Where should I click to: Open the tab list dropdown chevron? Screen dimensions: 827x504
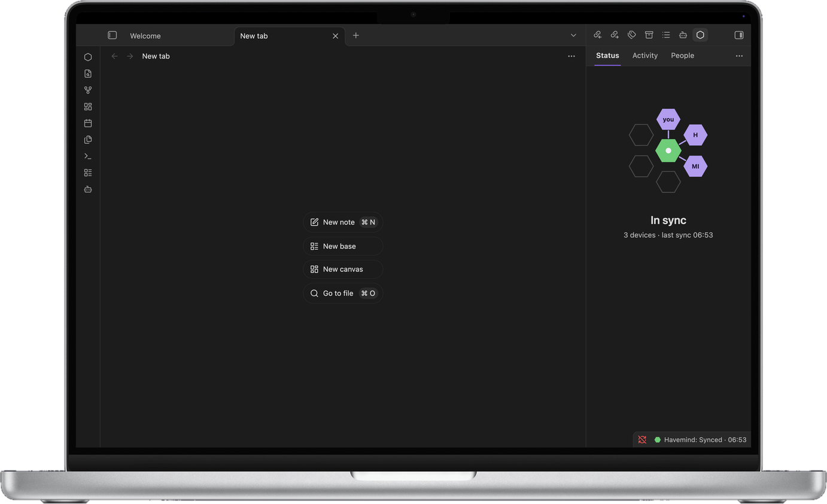coord(573,35)
